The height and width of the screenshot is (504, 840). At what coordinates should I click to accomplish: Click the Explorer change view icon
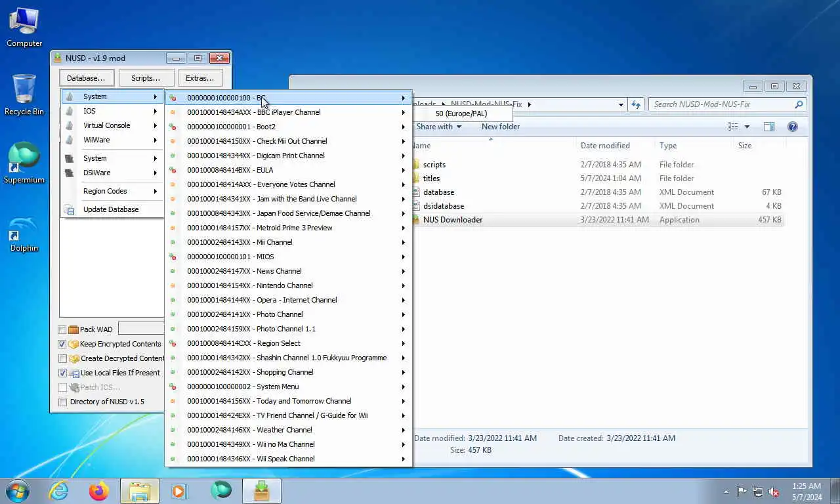pyautogui.click(x=733, y=127)
